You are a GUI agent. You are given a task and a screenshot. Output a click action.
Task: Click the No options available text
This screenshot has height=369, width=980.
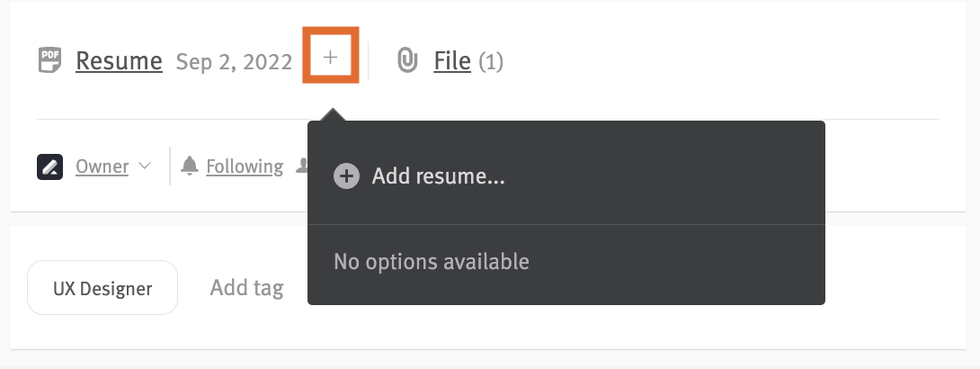(432, 261)
